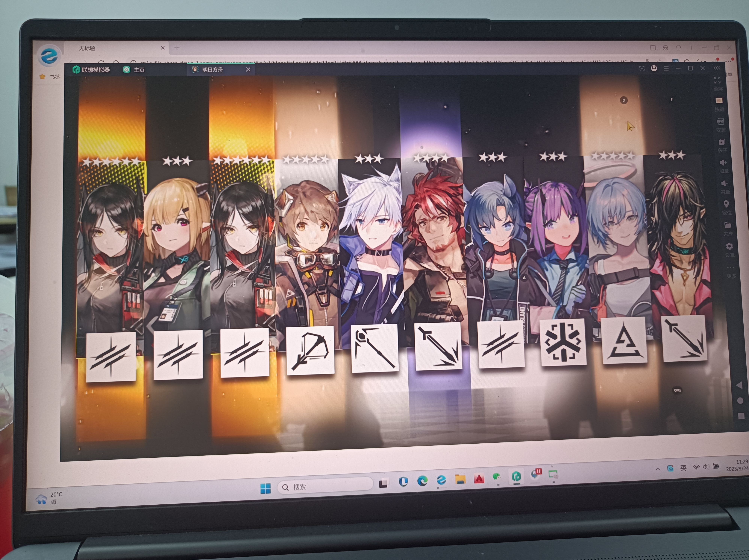Tap the Vanguard icon under the leftmost black-haired operator
Screen dimensions: 749x560
111,357
